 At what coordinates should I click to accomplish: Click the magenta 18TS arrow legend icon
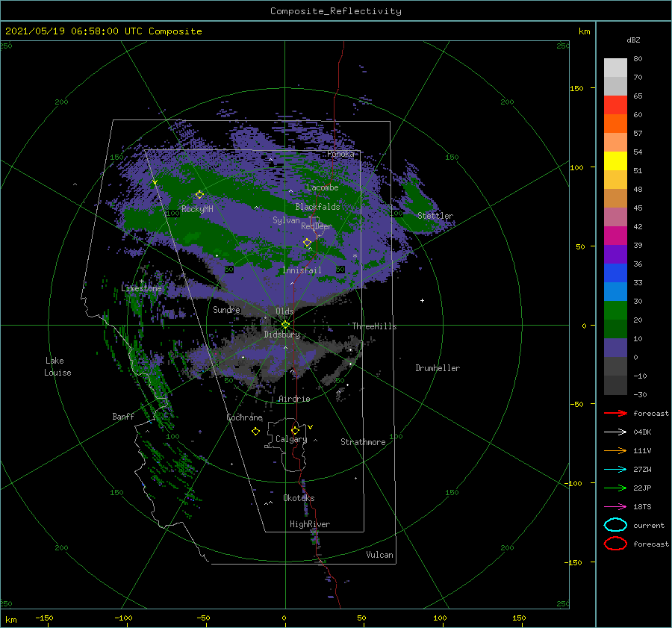click(x=615, y=507)
